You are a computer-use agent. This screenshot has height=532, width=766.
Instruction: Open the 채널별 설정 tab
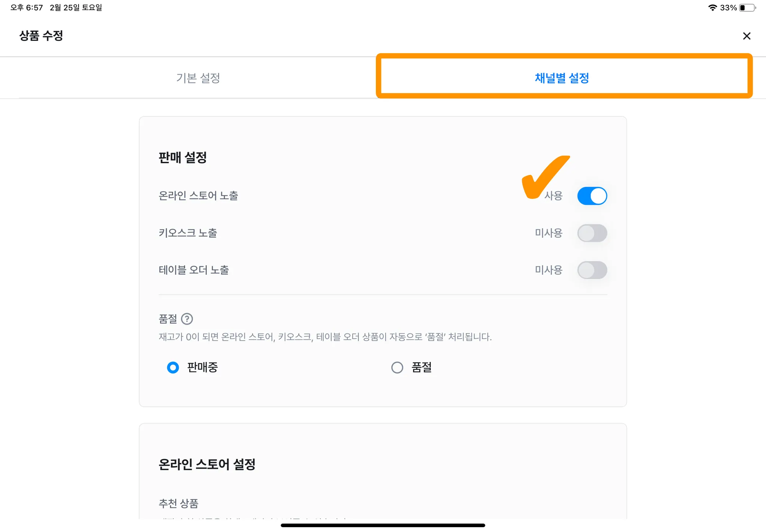pyautogui.click(x=562, y=78)
